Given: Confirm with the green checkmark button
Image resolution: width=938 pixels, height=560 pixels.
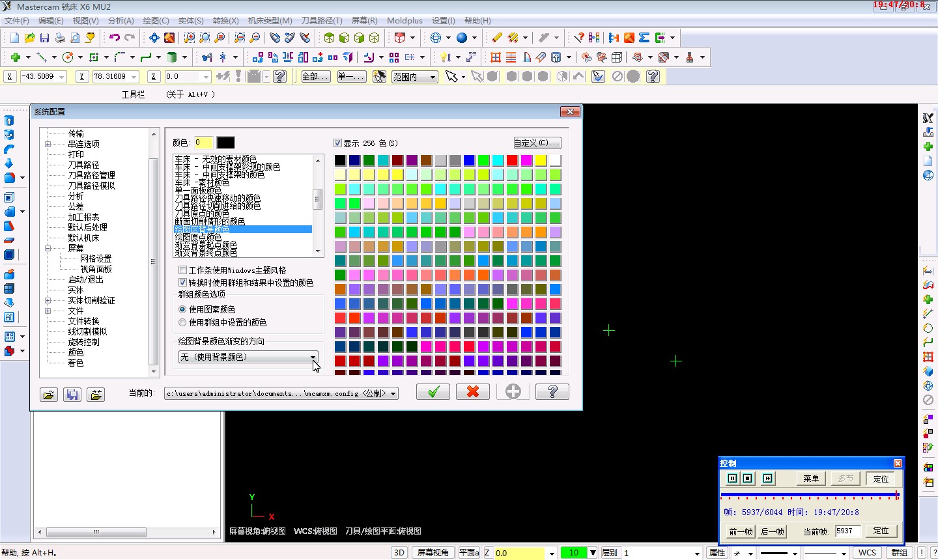Looking at the screenshot, I should tap(434, 391).
